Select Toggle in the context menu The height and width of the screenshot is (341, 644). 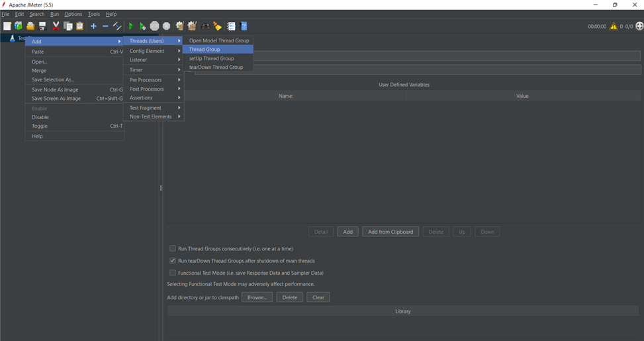tap(75, 126)
